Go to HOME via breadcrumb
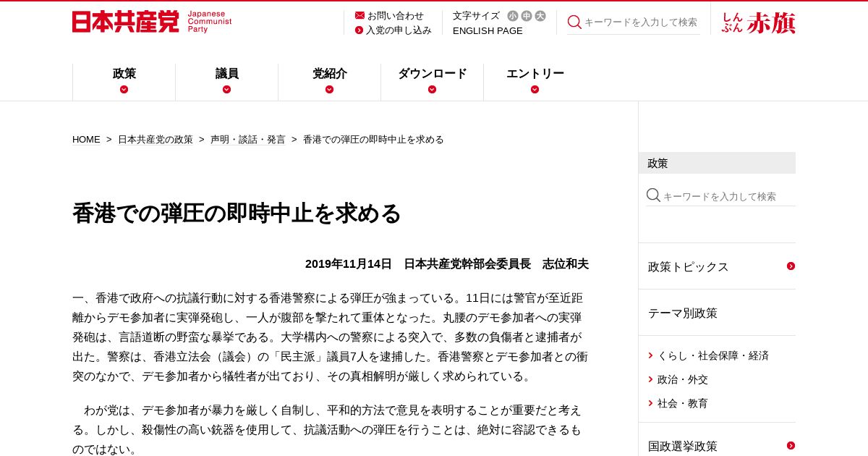868x456 pixels. pos(86,140)
